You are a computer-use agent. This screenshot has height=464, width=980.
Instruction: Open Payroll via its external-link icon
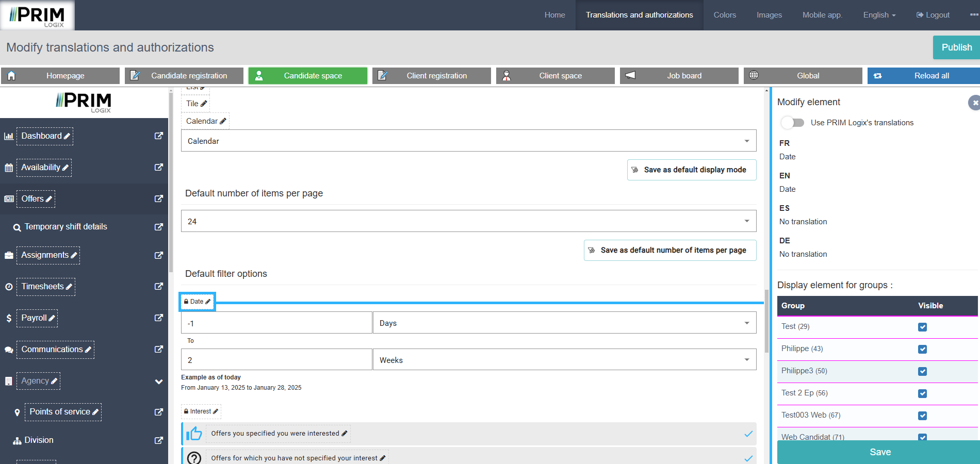(159, 318)
